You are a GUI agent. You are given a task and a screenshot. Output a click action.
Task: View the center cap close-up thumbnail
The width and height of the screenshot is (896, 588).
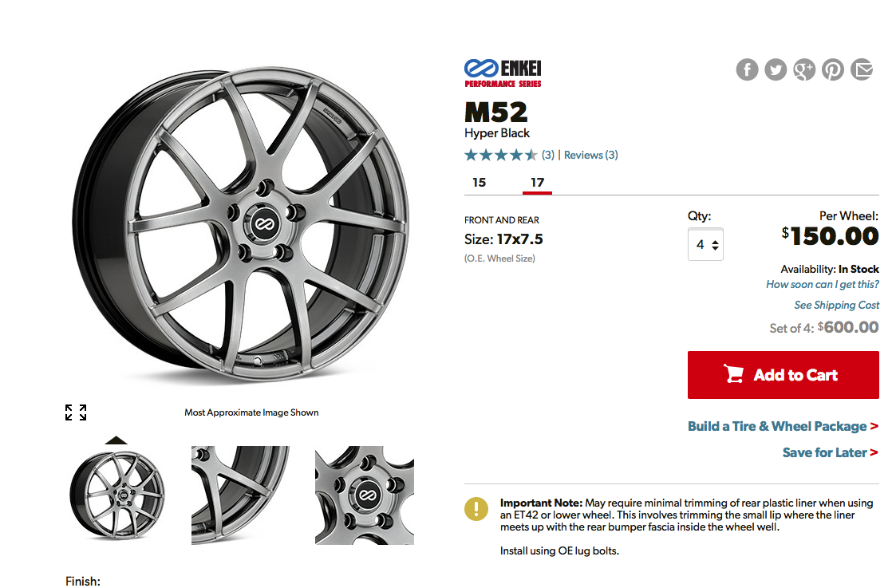pyautogui.click(x=365, y=495)
